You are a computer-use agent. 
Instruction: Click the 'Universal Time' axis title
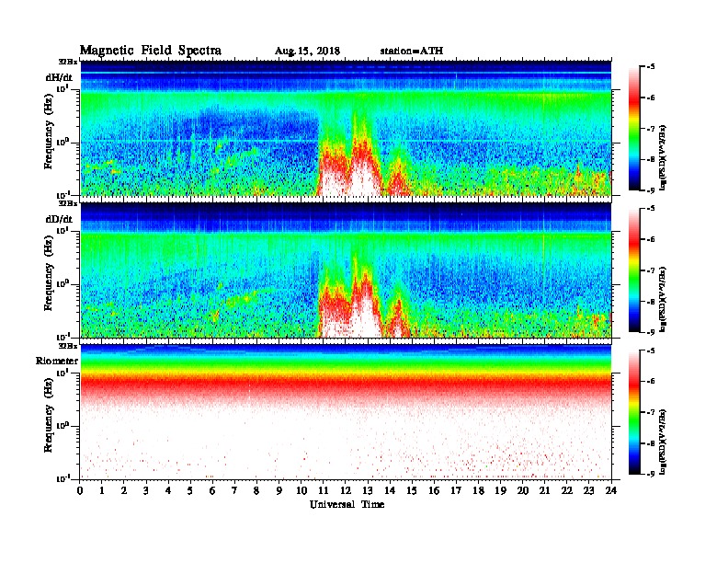click(x=347, y=504)
